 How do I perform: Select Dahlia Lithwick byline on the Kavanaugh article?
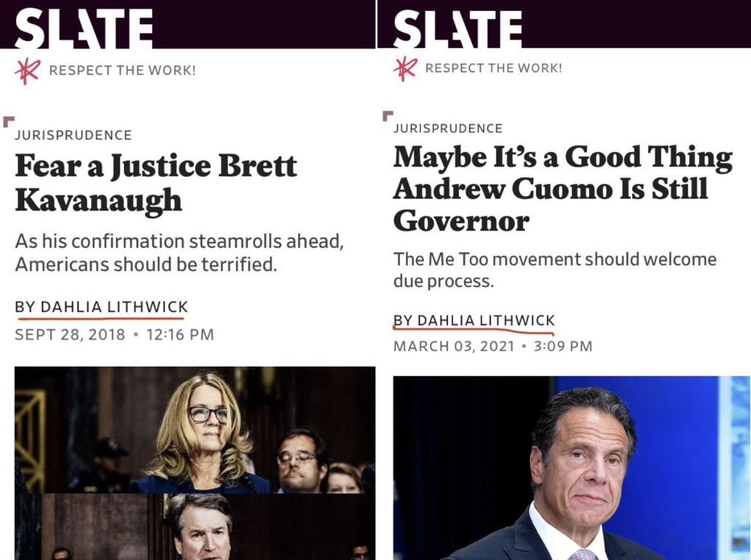tap(101, 307)
